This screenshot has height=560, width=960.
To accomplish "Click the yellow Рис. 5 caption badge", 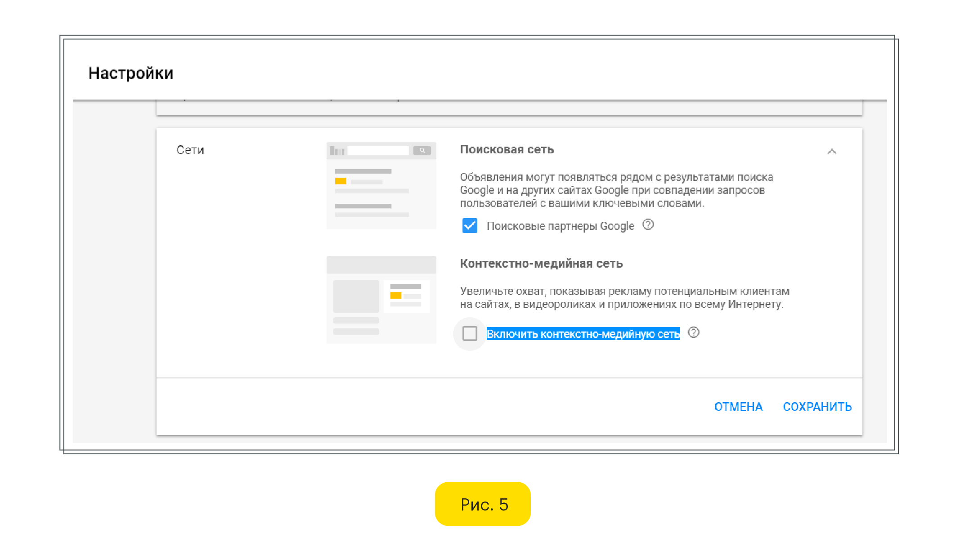I will (x=483, y=504).
